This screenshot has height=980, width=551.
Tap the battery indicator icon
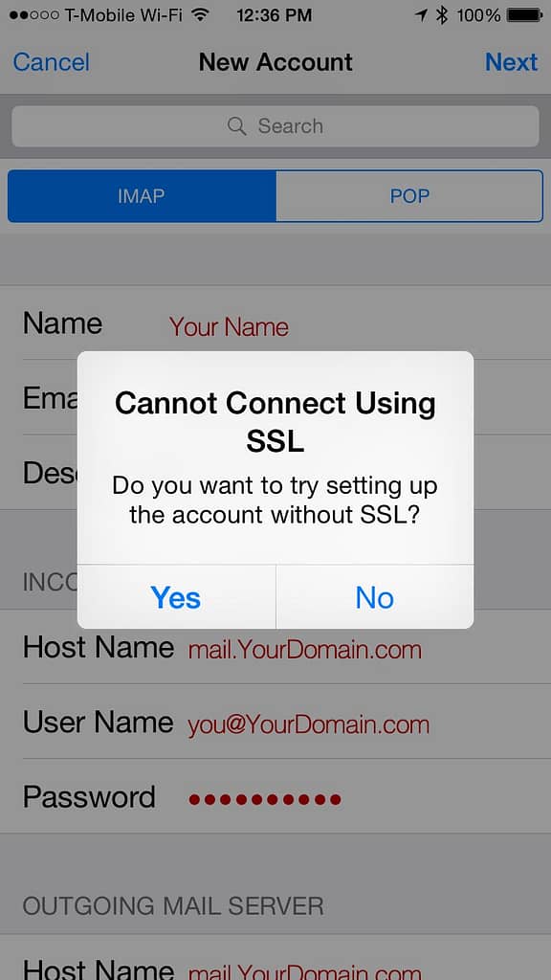525,14
